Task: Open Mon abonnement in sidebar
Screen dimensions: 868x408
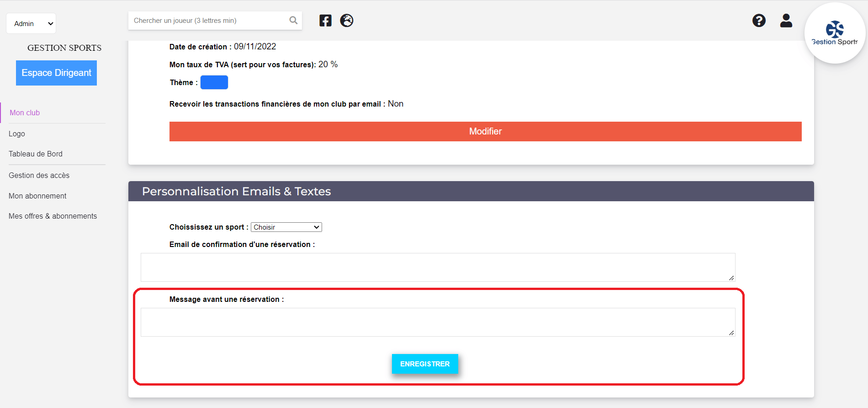Action: (x=37, y=196)
